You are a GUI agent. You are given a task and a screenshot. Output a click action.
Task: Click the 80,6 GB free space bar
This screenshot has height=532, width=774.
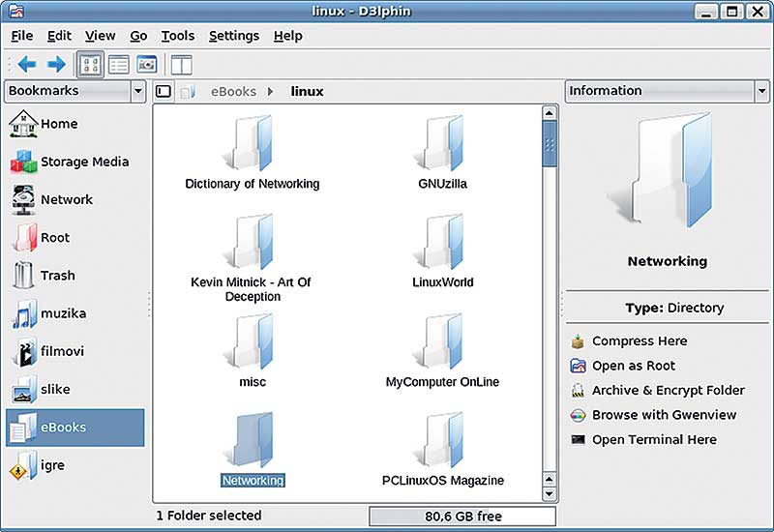pos(462,517)
